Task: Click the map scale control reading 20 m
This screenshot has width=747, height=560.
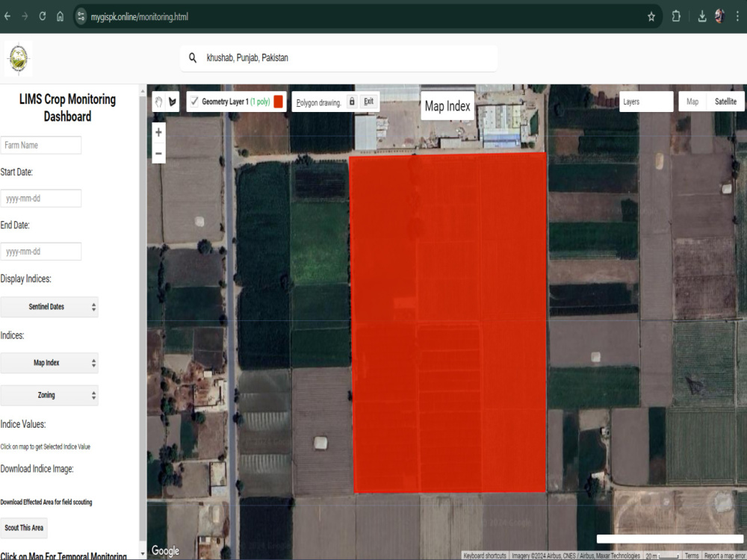Action: pyautogui.click(x=662, y=556)
